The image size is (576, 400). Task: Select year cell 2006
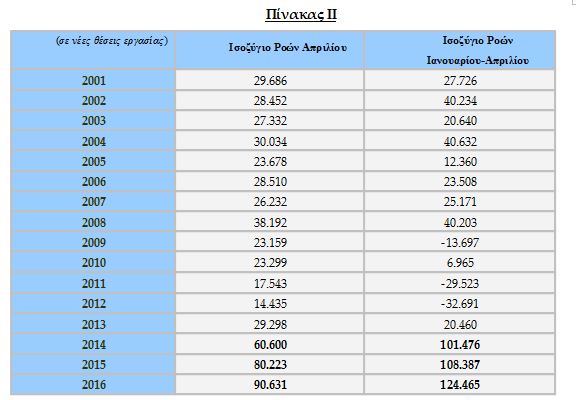tap(94, 182)
